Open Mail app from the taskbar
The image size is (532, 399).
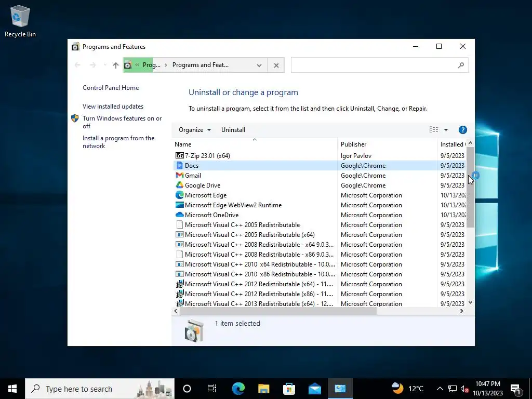pyautogui.click(x=314, y=389)
